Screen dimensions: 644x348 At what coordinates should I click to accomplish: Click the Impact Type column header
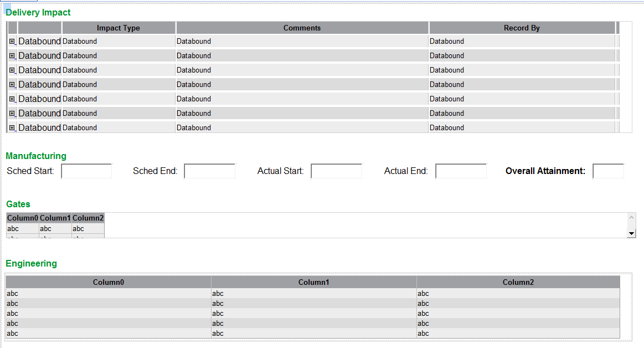coord(119,28)
